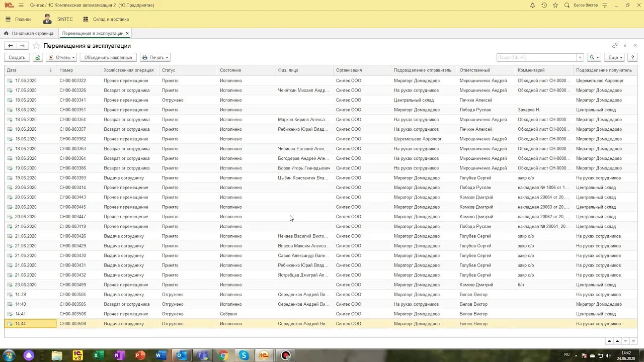The height and width of the screenshot is (362, 644).
Task: Click the Статус column header
Action: tap(188, 70)
